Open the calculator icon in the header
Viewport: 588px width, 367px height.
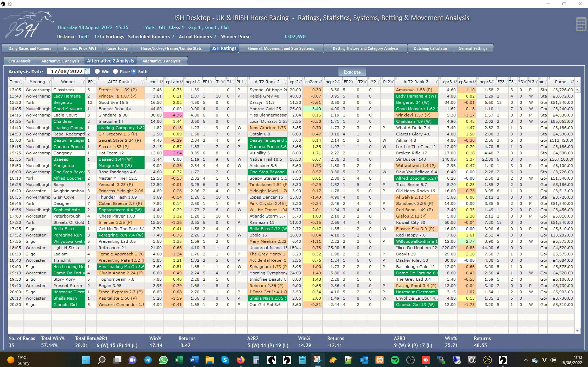581,24
